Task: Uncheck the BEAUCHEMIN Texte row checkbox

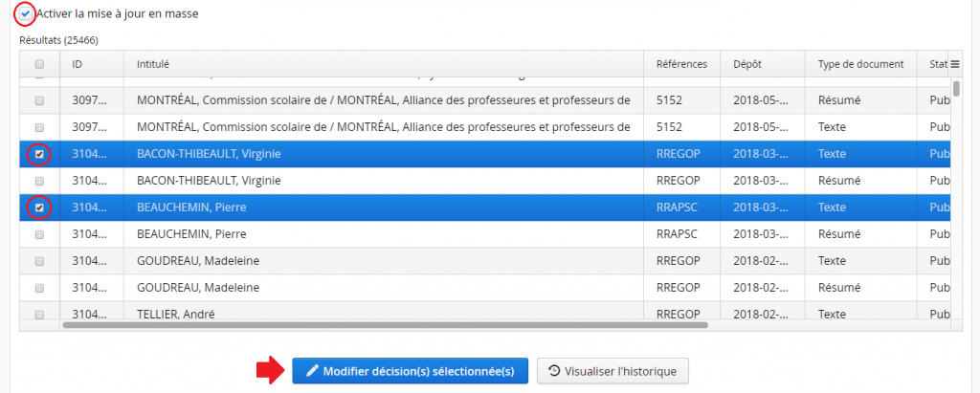Action: click(39, 207)
